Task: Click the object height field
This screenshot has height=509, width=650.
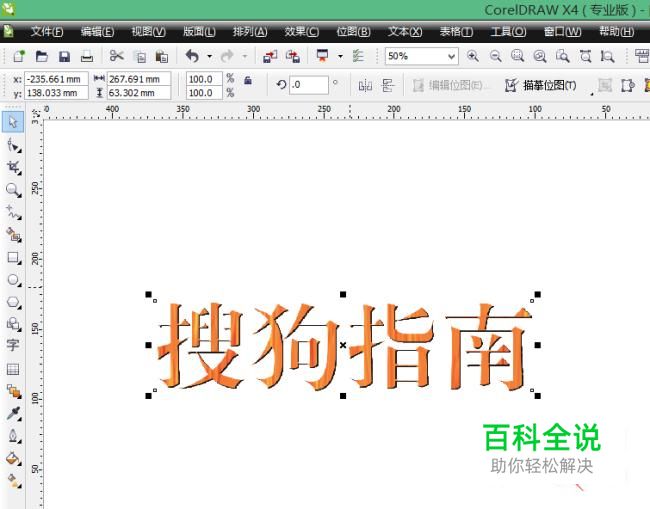Action: [x=139, y=93]
